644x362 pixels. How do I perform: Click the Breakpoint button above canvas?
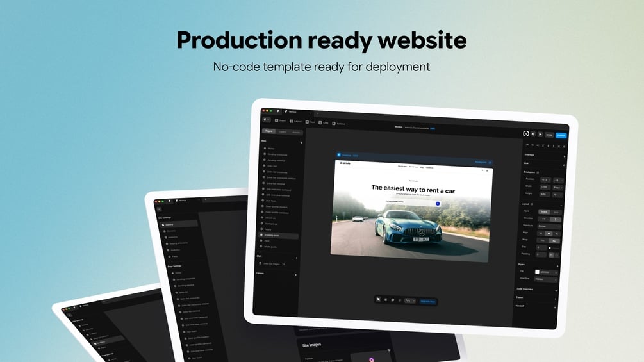483,162
